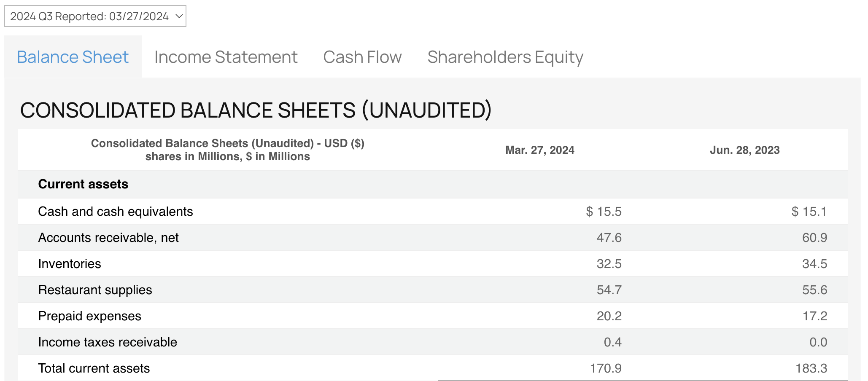Open the Cash Flow tab

click(x=362, y=57)
